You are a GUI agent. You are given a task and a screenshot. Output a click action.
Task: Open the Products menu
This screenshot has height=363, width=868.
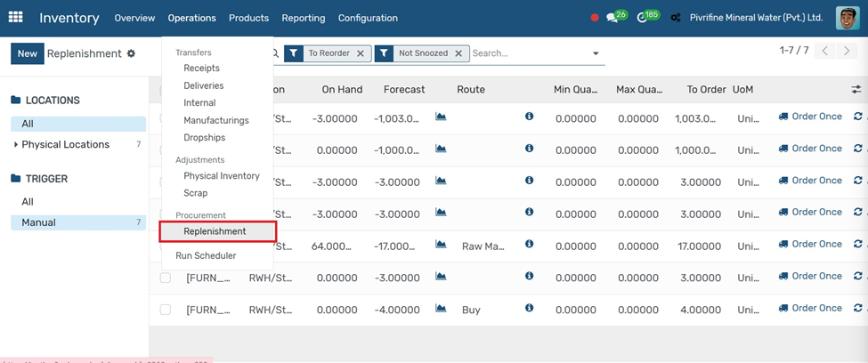[x=248, y=18]
